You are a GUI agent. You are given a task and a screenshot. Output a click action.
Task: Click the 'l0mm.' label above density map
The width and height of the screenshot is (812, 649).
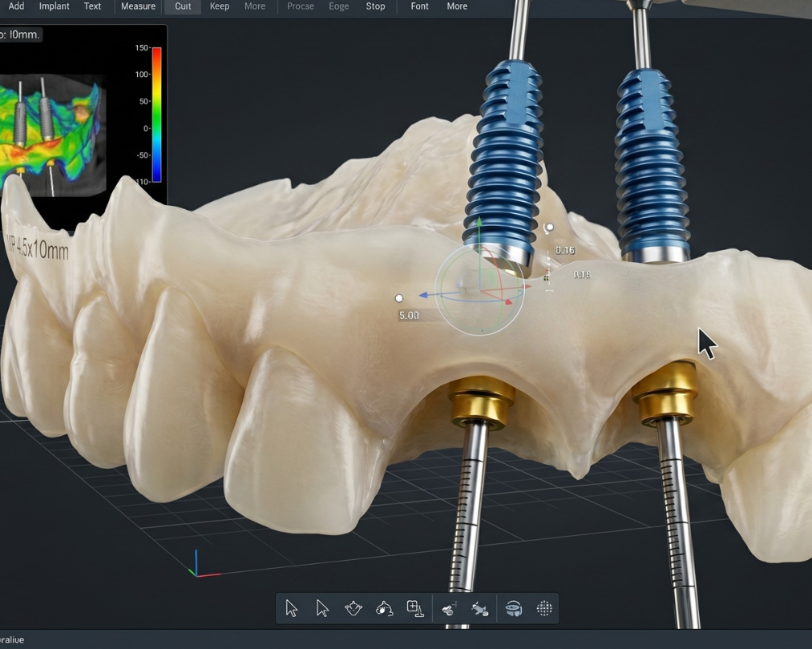(x=24, y=34)
